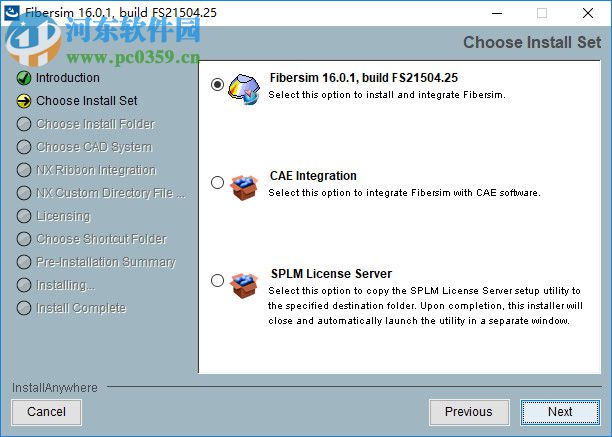Click the step circle beside Choose Shortcut Folder
Viewport: 612px width, 437px height.
pyautogui.click(x=24, y=239)
